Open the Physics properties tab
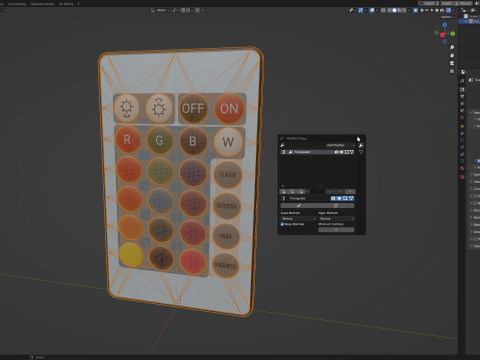The image size is (480, 360). pos(462,147)
